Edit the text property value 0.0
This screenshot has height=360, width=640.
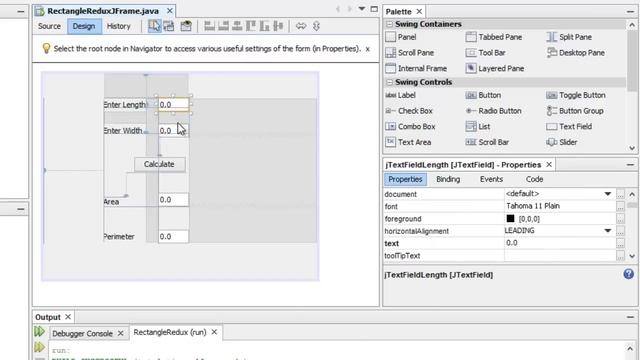point(560,243)
